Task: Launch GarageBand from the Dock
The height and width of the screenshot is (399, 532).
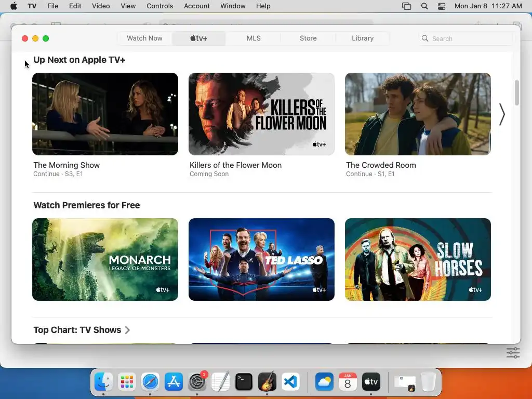Action: tap(268, 382)
